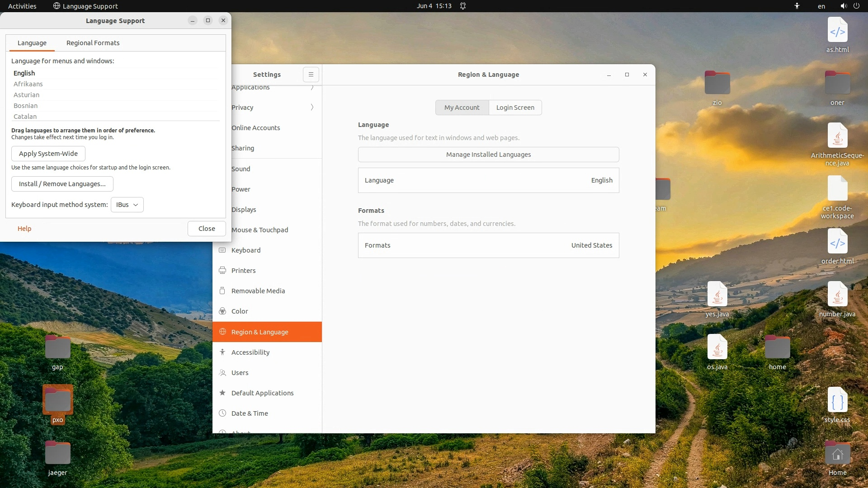Click the Accessibility icon in Settings sidebar
This screenshot has height=488, width=868.
222,352
